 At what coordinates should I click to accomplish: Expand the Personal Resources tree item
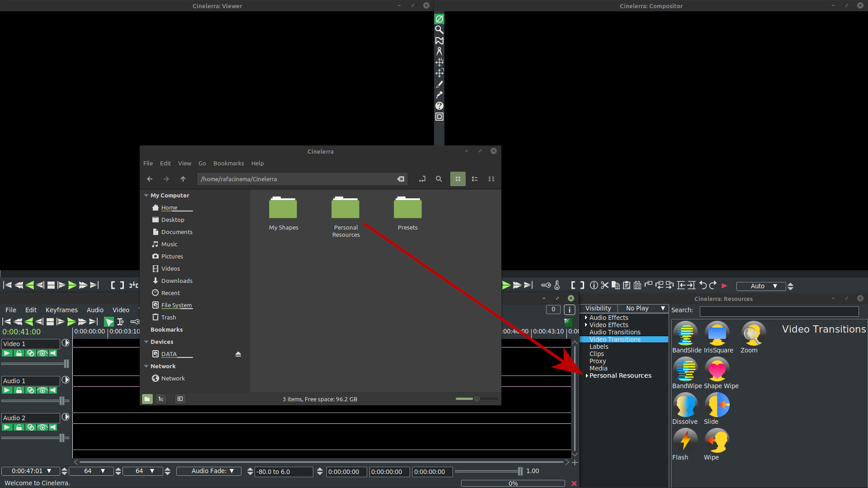tap(587, 375)
